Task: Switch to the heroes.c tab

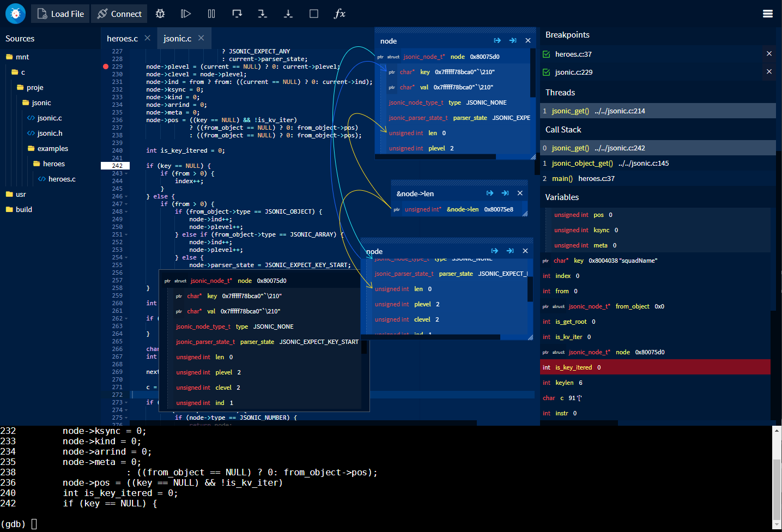Action: pos(122,38)
